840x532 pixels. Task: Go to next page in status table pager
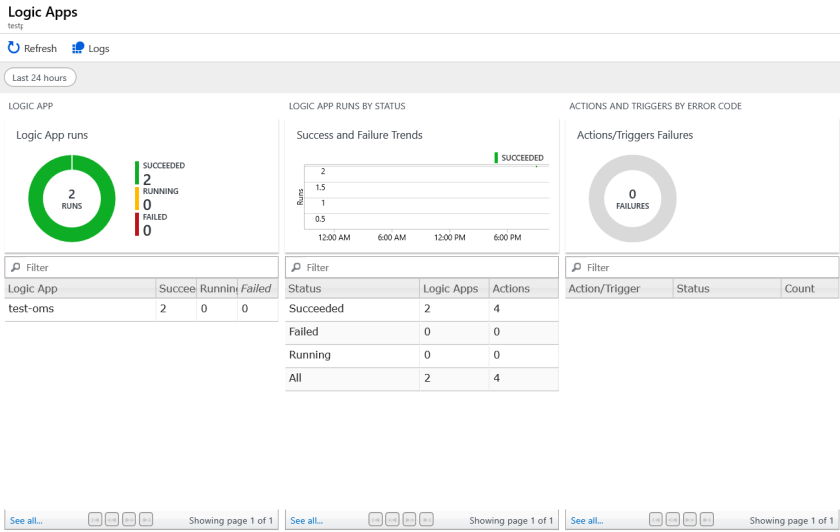pos(409,520)
